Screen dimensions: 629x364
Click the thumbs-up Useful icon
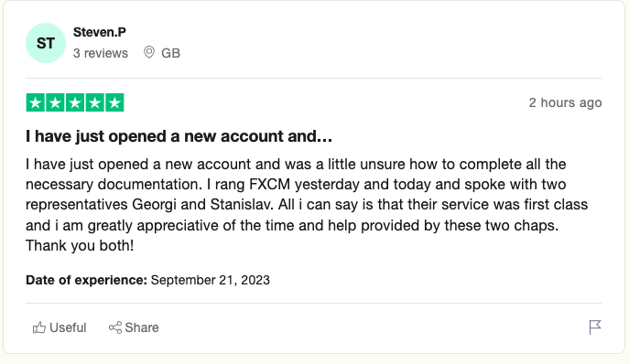coord(38,327)
